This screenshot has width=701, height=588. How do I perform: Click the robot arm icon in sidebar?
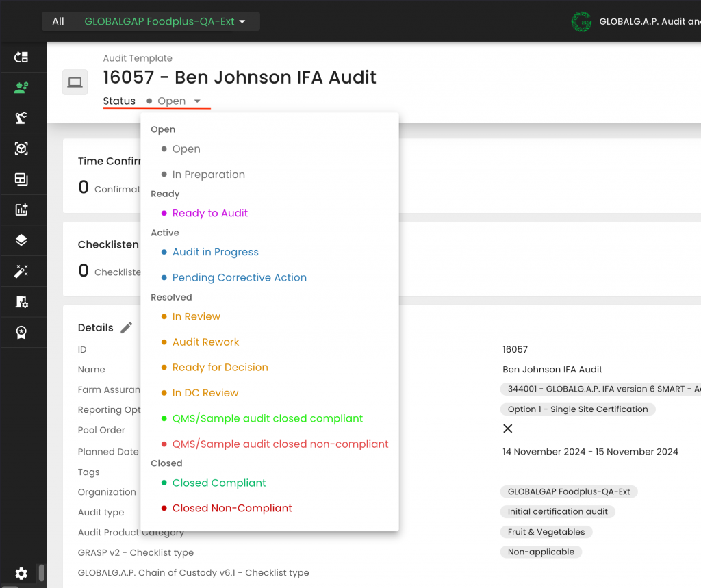point(21,118)
